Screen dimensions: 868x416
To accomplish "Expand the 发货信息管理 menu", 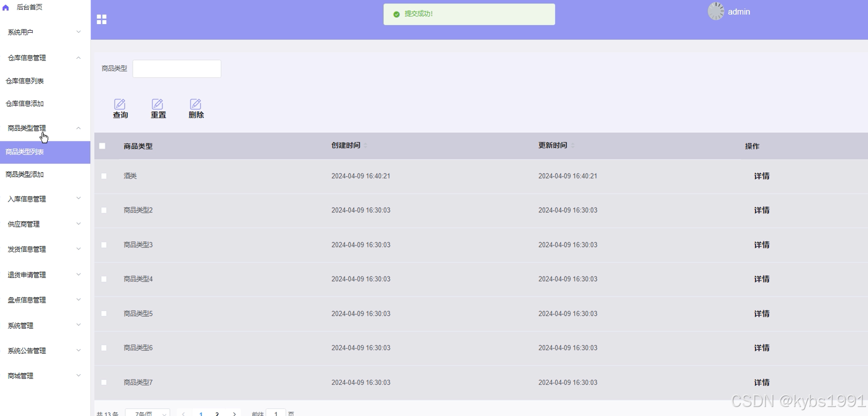I will coord(45,249).
